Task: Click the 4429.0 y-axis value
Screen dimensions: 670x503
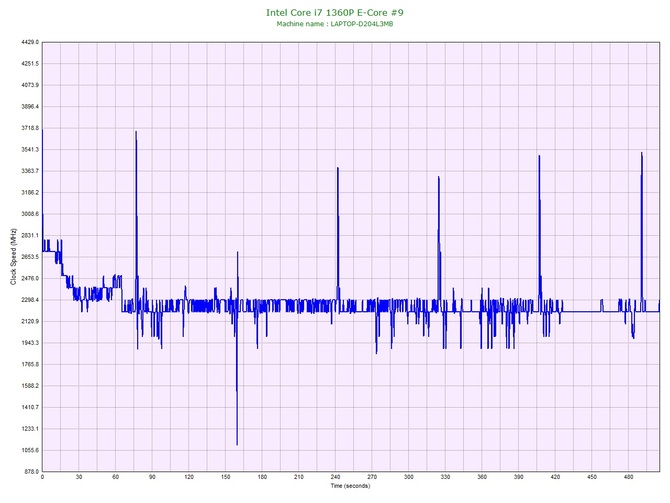Action: coord(30,42)
